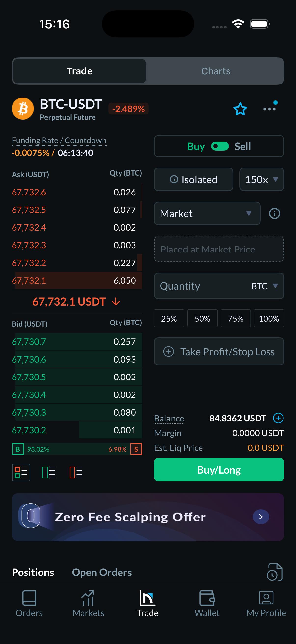
Task: Add Take Profit/Stop Loss
Action: 219,351
